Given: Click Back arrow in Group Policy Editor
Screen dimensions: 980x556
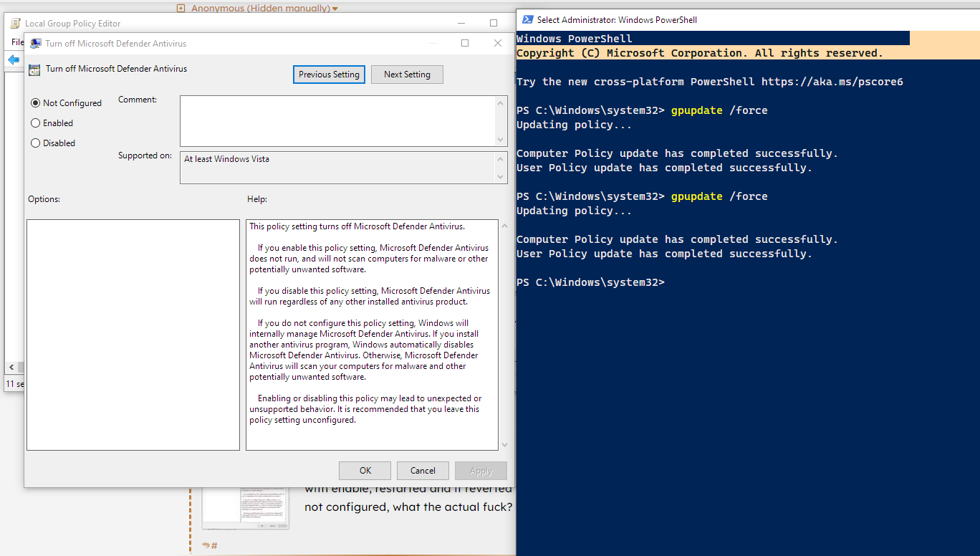Looking at the screenshot, I should (14, 60).
